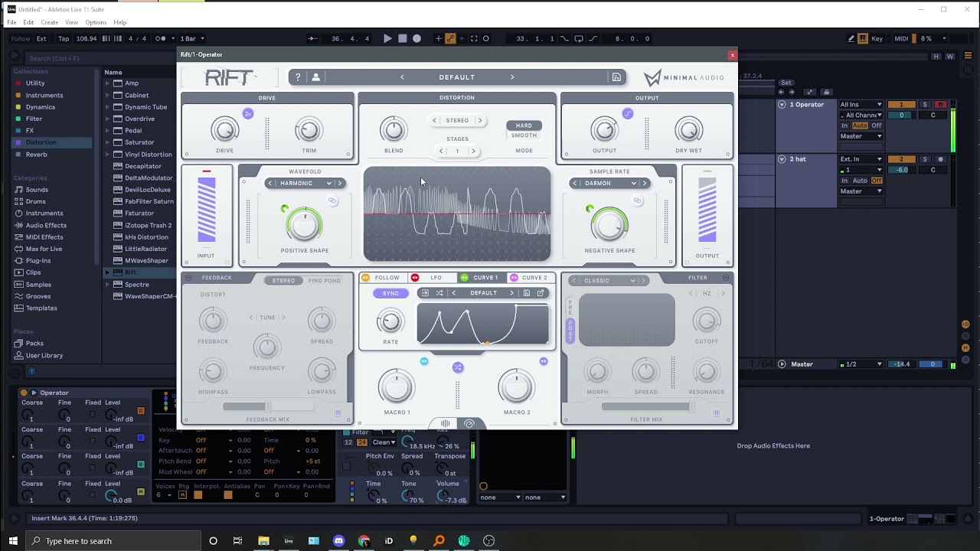Viewport: 980px width, 551px height.
Task: Collapse the 1 Operator track
Action: [782, 105]
